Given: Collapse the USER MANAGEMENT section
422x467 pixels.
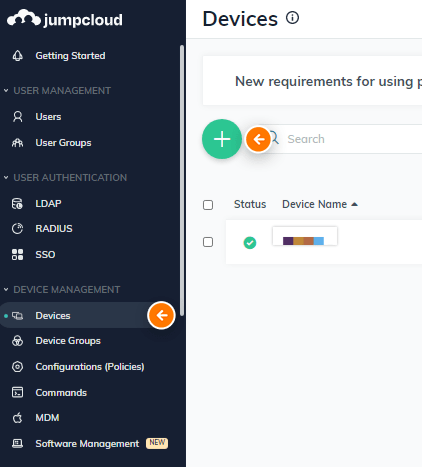Looking at the screenshot, I should 6,90.
